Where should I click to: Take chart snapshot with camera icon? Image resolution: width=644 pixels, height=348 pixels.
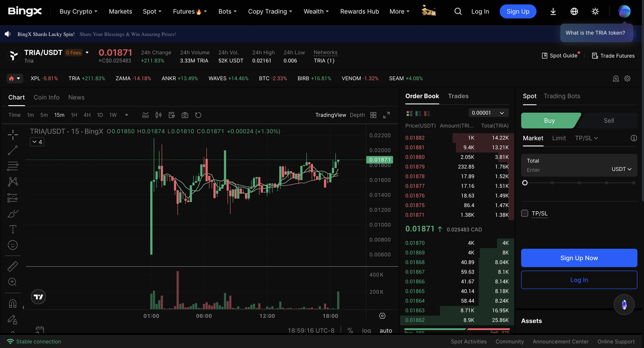[x=185, y=115]
